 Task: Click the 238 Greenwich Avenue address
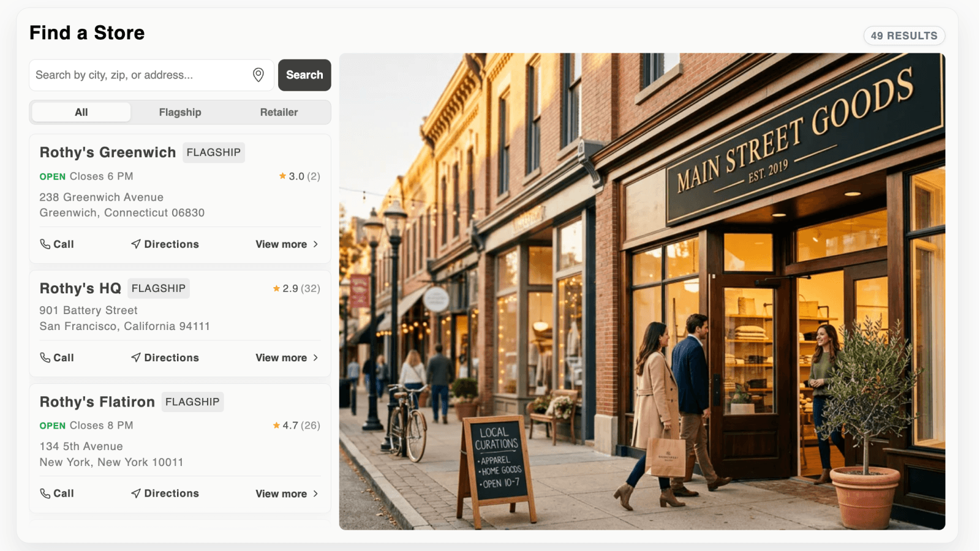point(102,197)
